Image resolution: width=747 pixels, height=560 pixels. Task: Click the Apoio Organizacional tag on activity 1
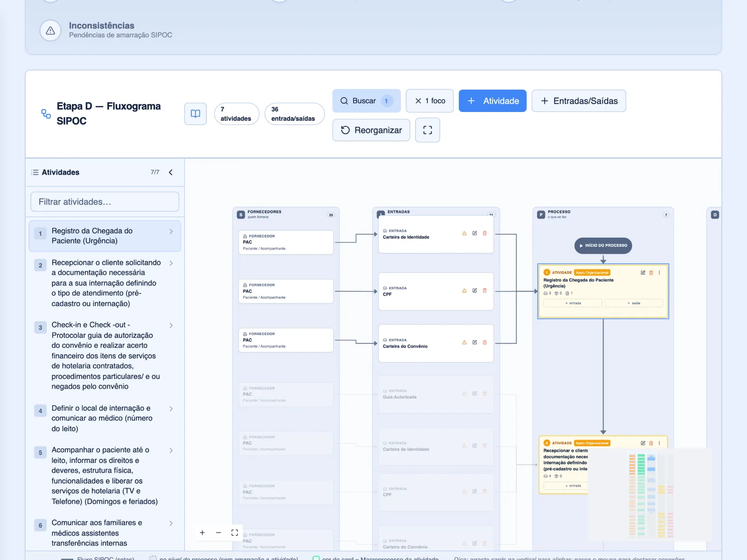(x=592, y=273)
